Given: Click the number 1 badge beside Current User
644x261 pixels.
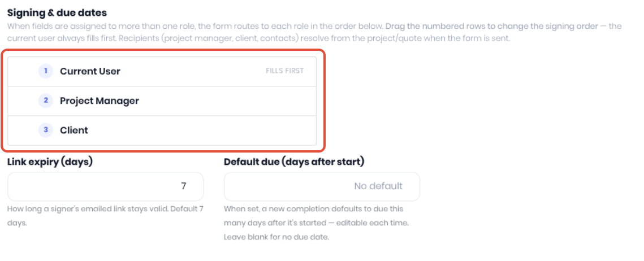Looking at the screenshot, I should pyautogui.click(x=46, y=71).
